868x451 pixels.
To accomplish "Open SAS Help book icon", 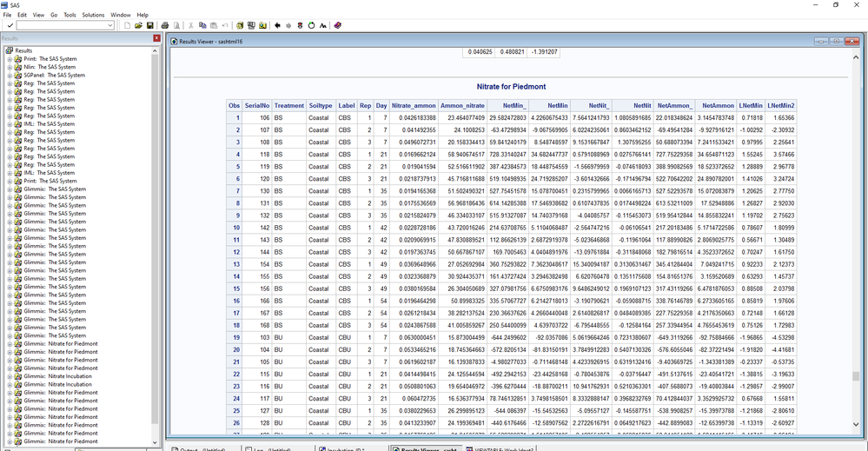I will point(338,26).
